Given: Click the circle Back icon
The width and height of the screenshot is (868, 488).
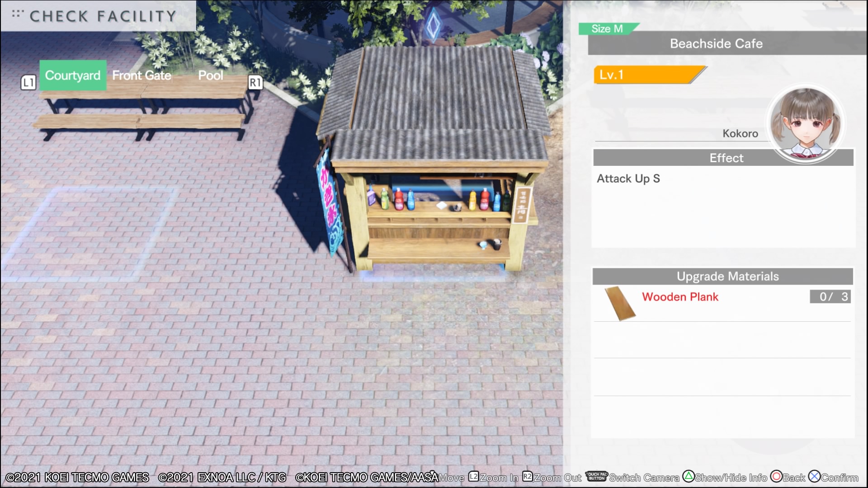Looking at the screenshot, I should (x=776, y=477).
